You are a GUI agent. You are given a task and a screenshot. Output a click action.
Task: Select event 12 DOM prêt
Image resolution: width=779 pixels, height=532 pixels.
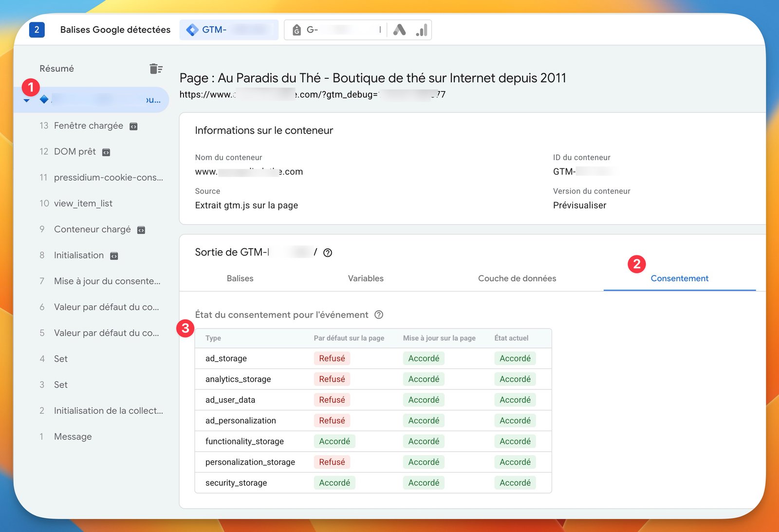[x=74, y=151]
